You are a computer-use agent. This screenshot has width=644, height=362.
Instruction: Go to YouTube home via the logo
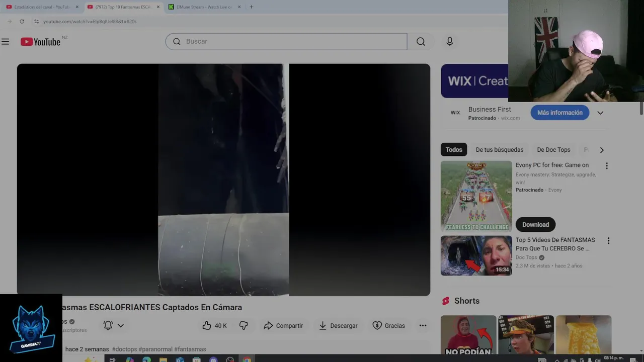40,42
